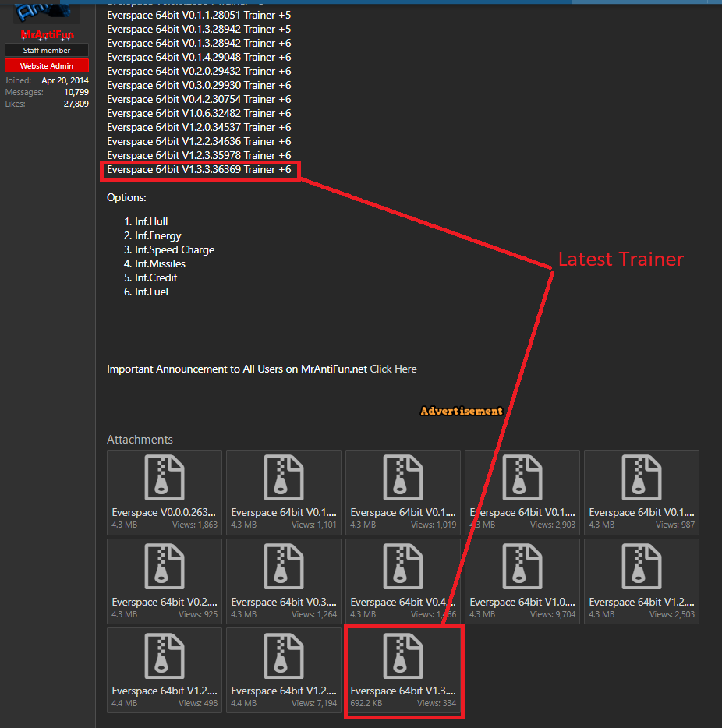Click zip icon of attachment with 2,903 views

pyautogui.click(x=522, y=477)
